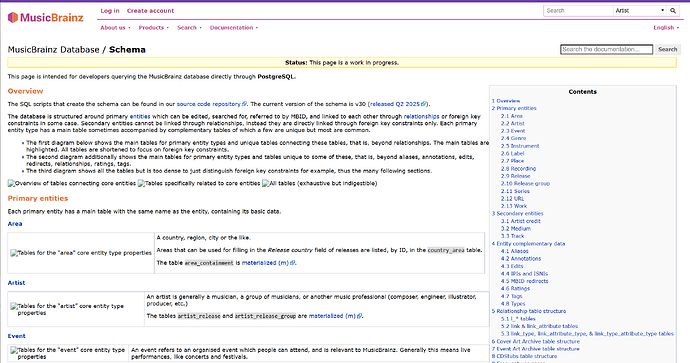
Task: Jump to 2.9 Release in contents
Action: tap(515, 176)
